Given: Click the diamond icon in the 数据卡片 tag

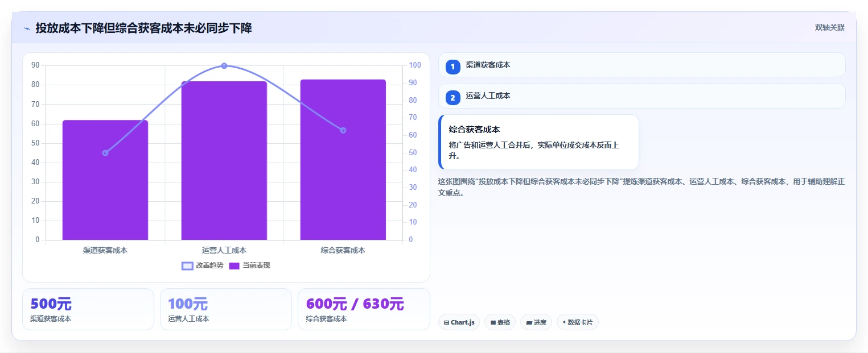Looking at the screenshot, I should tap(564, 322).
